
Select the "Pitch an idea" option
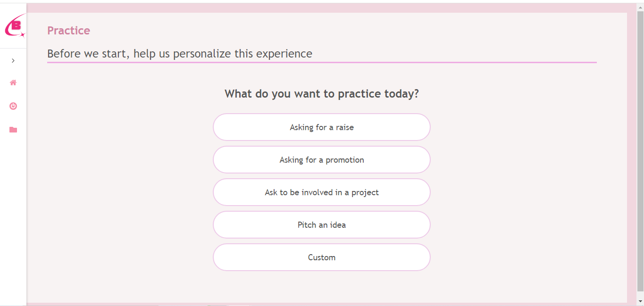pyautogui.click(x=321, y=225)
